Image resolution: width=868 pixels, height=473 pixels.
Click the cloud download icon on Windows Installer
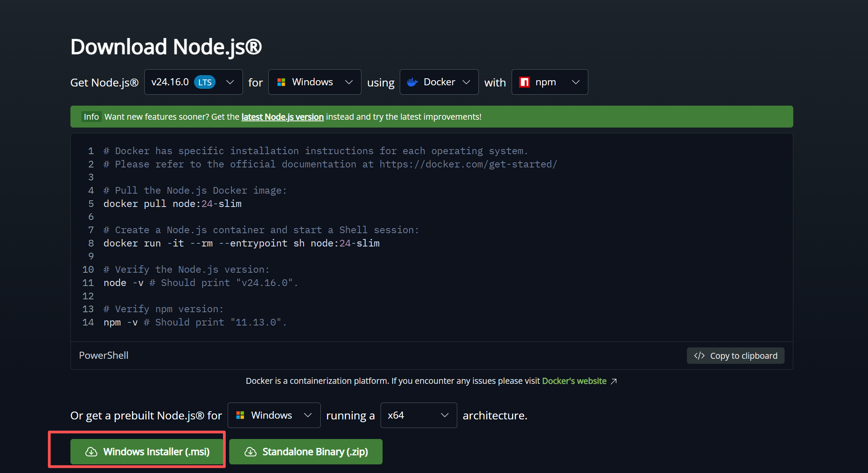91,452
